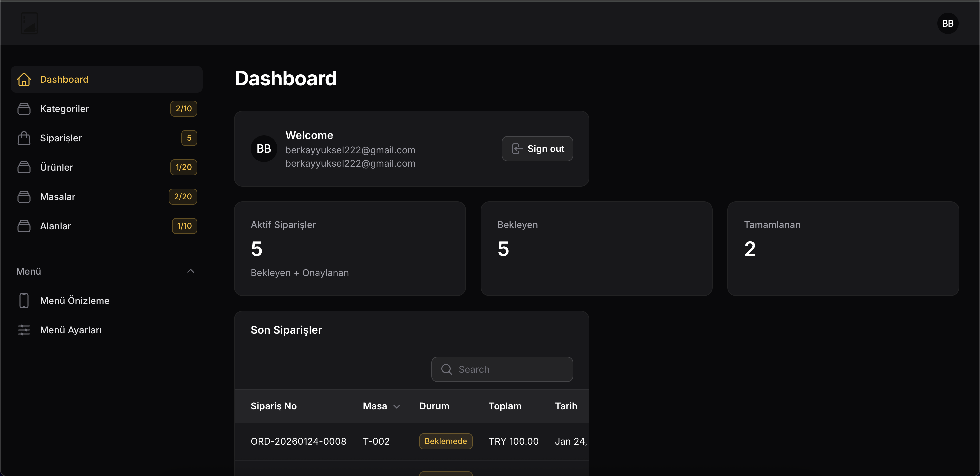Open the Menü Ayarları menu item

[x=71, y=330]
